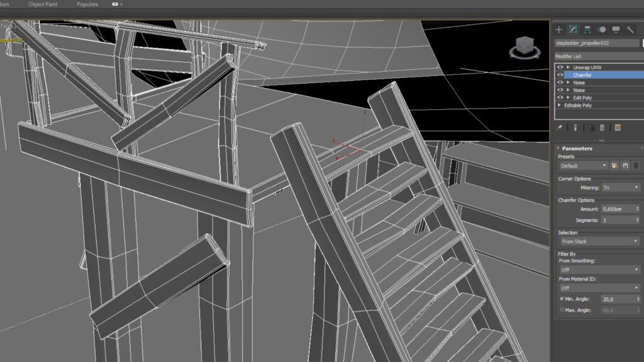Toggle Show End Result icon
The width and height of the screenshot is (644, 362).
[575, 128]
